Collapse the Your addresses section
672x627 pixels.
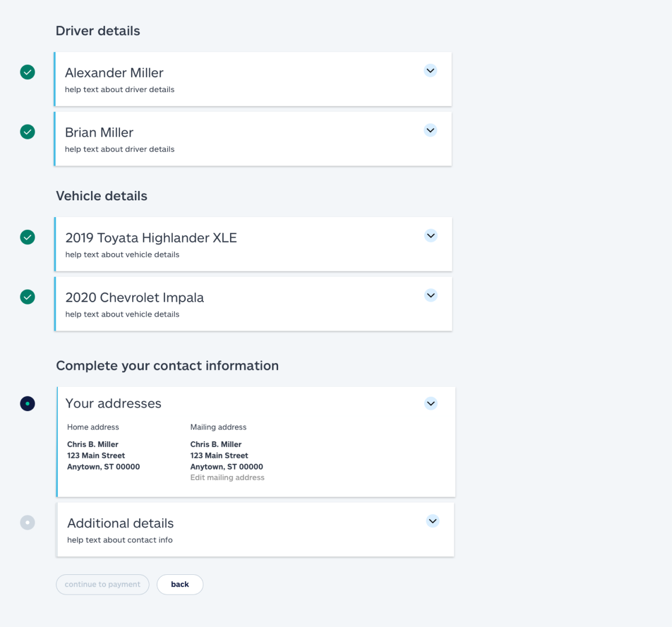pyautogui.click(x=430, y=404)
